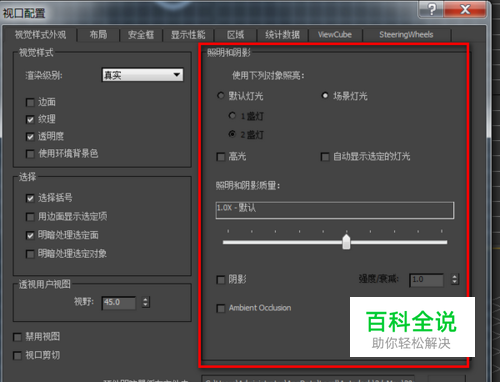
Task: Uncheck the 纹理 checkbox
Action: (x=30, y=119)
